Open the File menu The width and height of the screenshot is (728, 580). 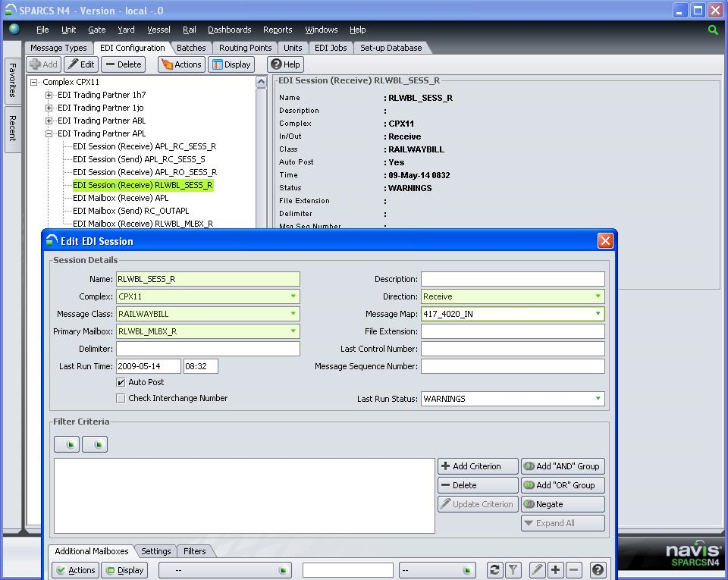pos(42,30)
